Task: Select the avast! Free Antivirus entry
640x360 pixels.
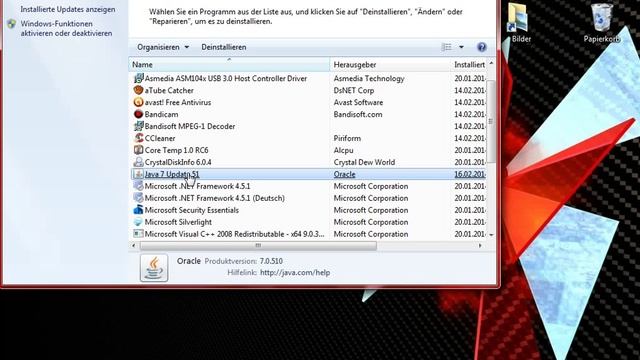Action: tap(309, 102)
